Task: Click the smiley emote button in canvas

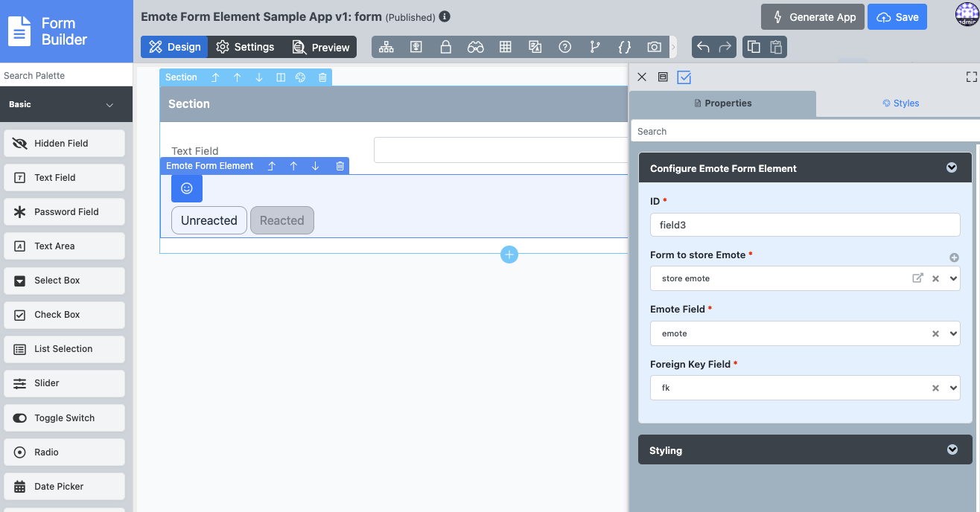Action: click(x=187, y=188)
